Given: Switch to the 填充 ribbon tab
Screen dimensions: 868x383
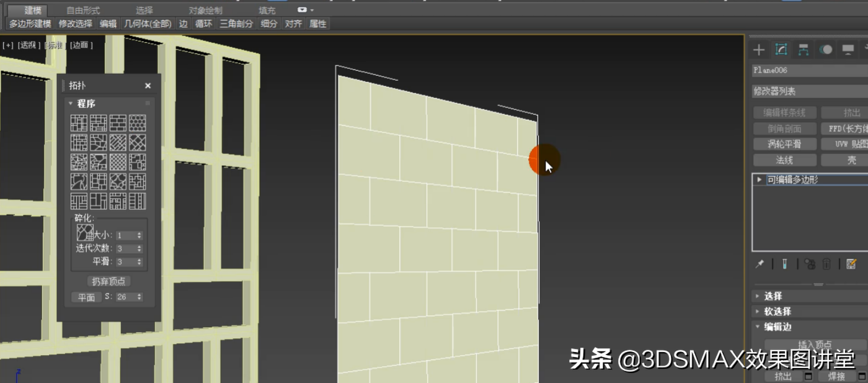Looking at the screenshot, I should pyautogui.click(x=267, y=10).
